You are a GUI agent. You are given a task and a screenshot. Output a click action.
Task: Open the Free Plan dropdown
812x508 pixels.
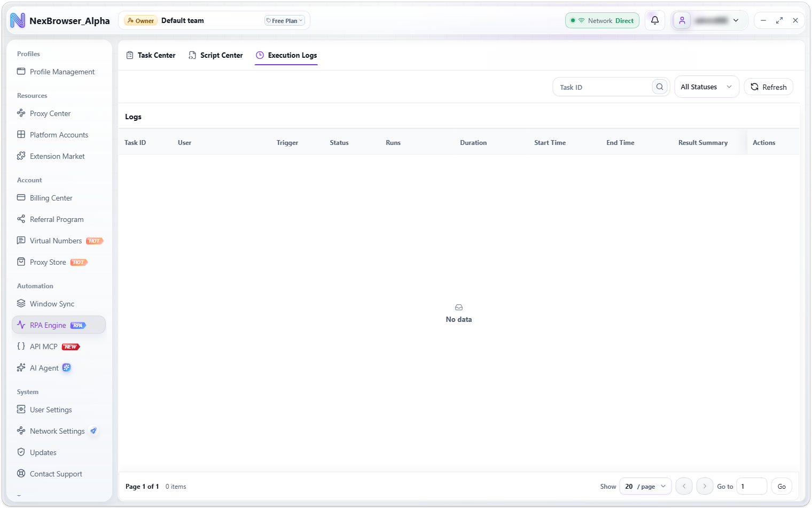click(285, 21)
